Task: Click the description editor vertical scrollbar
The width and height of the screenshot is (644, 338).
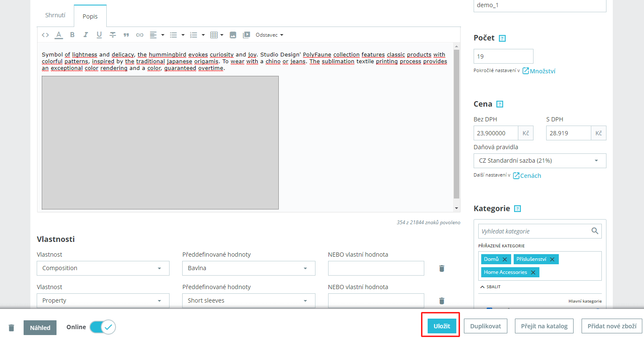Action: [x=456, y=124]
